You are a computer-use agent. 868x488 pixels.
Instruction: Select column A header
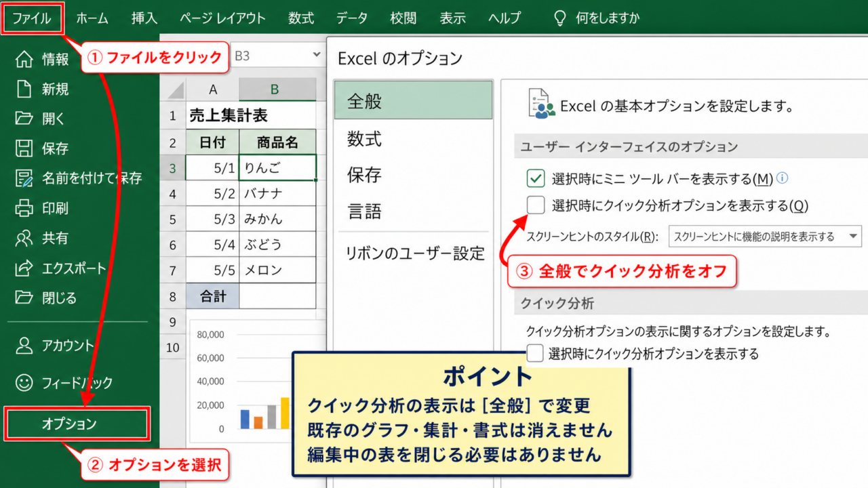click(x=213, y=89)
